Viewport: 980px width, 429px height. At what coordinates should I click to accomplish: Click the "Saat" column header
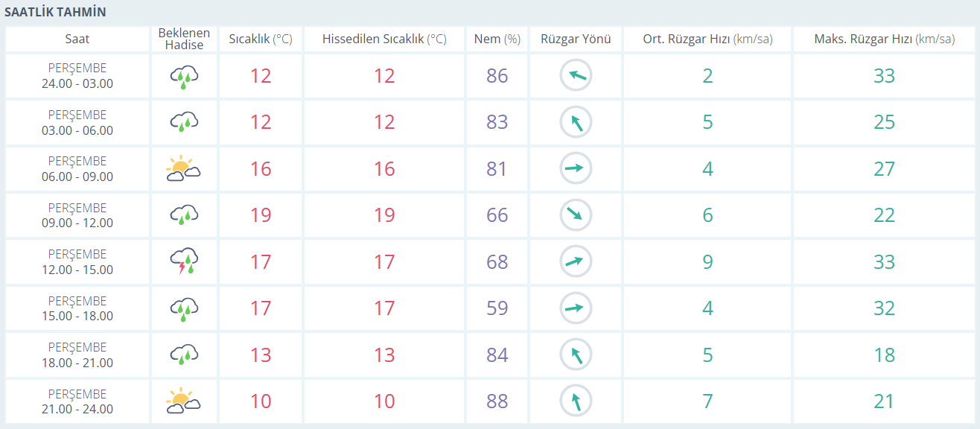(x=77, y=39)
